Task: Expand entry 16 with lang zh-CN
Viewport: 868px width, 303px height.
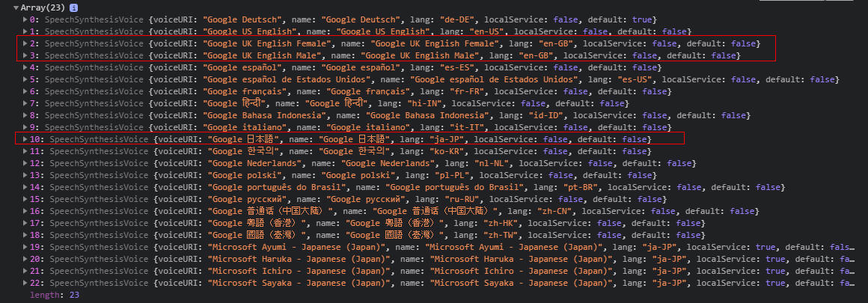Action: (25, 211)
